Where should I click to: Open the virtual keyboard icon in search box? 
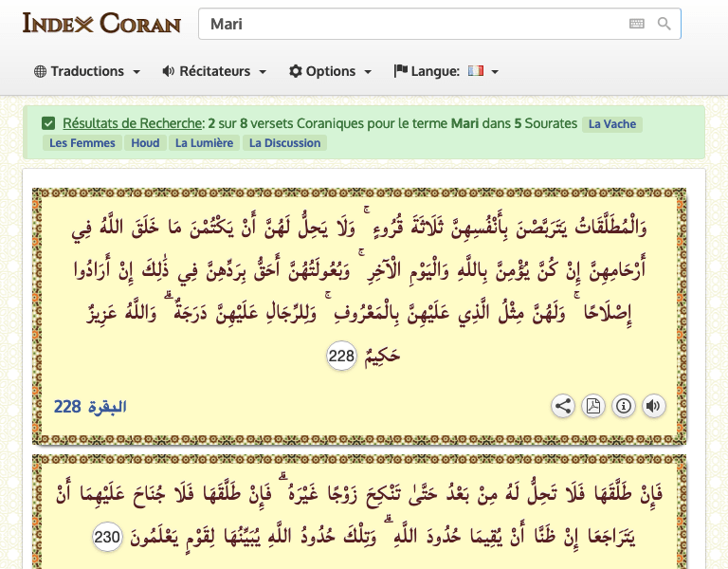(x=637, y=24)
